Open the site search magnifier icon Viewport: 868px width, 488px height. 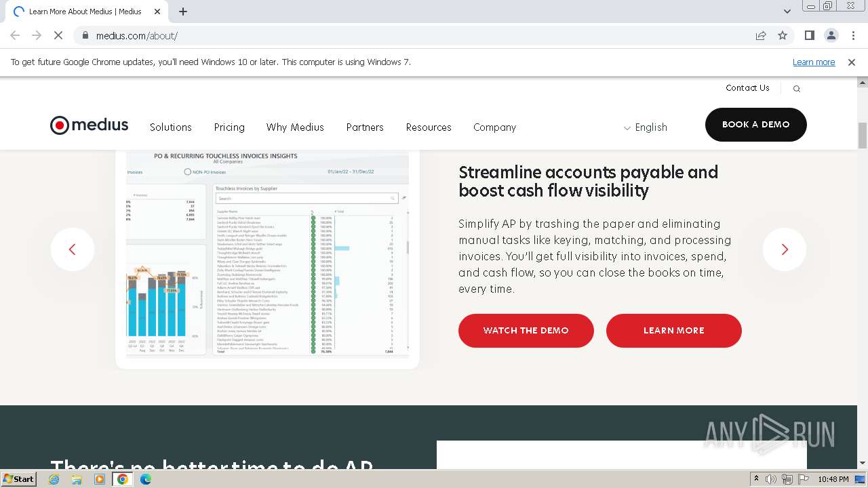[x=797, y=89]
